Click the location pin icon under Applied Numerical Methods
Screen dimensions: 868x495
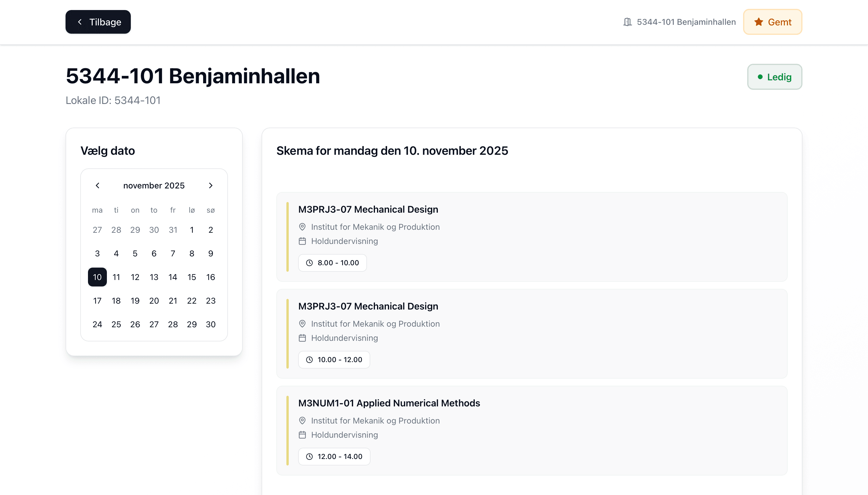point(302,421)
